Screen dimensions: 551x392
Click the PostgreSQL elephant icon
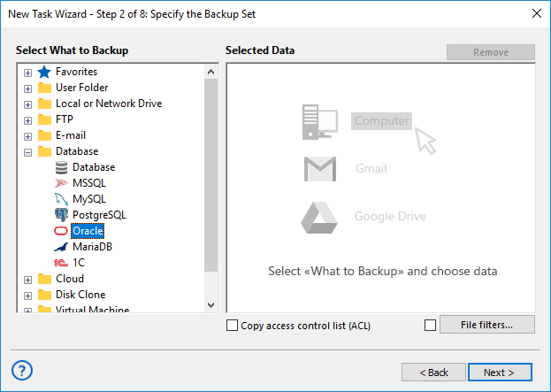(x=61, y=215)
